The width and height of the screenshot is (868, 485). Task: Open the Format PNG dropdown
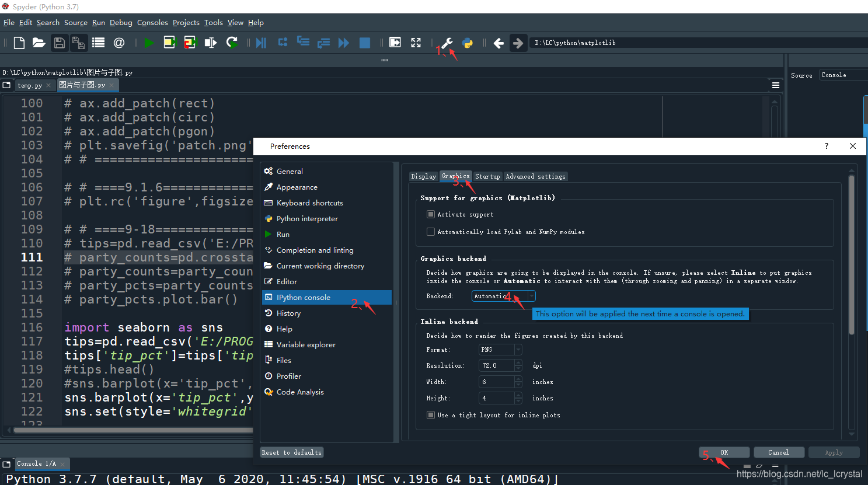(x=500, y=350)
